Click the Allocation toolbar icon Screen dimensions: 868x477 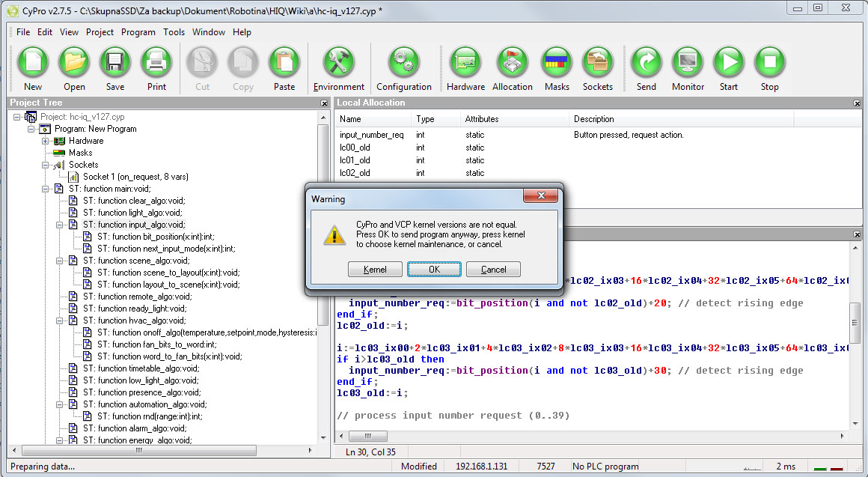tap(512, 61)
